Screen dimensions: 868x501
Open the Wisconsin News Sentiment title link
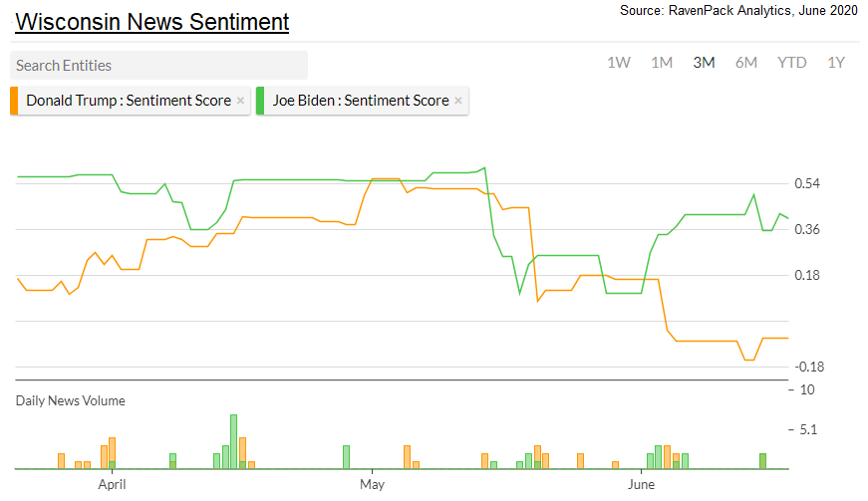point(152,21)
